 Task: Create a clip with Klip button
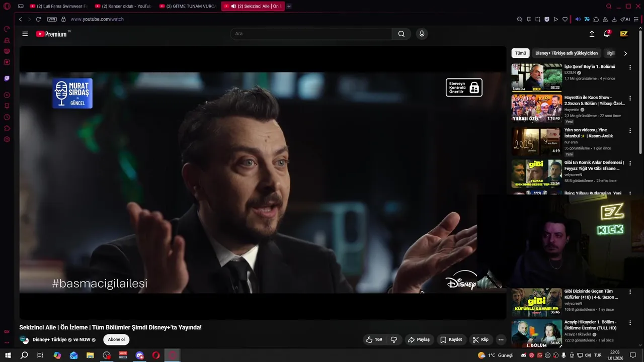point(480,339)
